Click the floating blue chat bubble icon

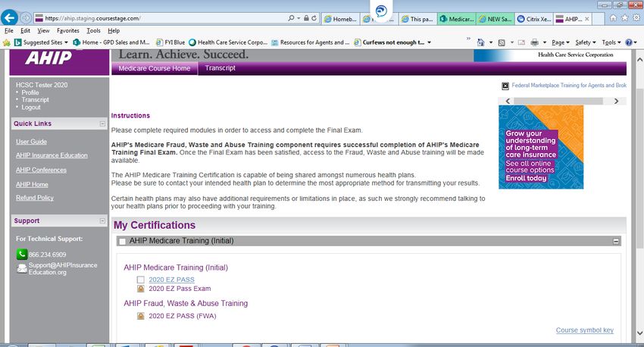coord(381,11)
